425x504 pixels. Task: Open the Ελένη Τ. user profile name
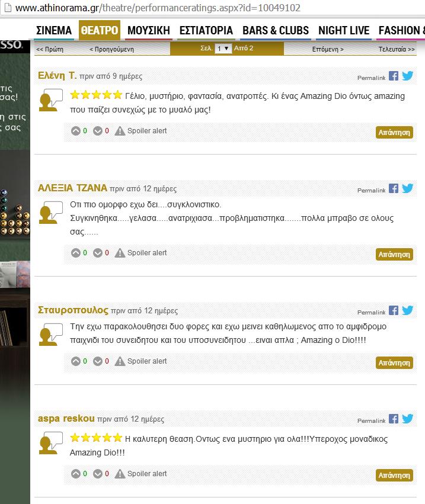tap(57, 75)
